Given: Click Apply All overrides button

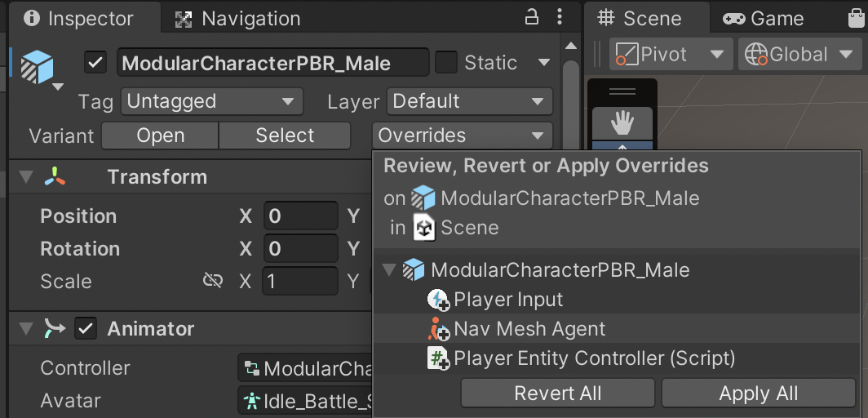Looking at the screenshot, I should pos(759,393).
